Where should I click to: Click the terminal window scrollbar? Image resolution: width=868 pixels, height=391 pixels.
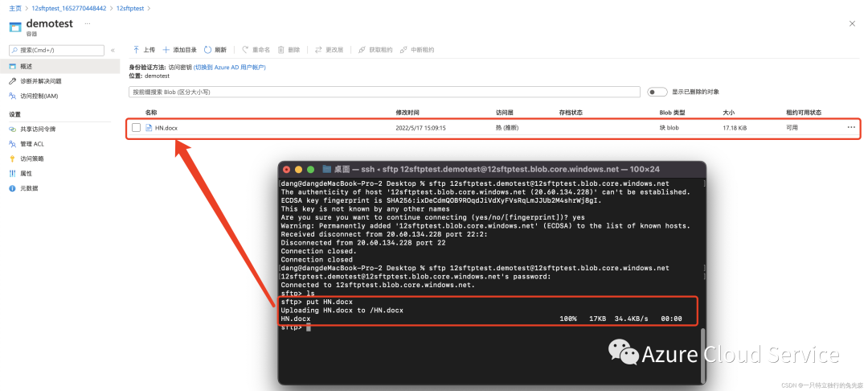point(703,355)
